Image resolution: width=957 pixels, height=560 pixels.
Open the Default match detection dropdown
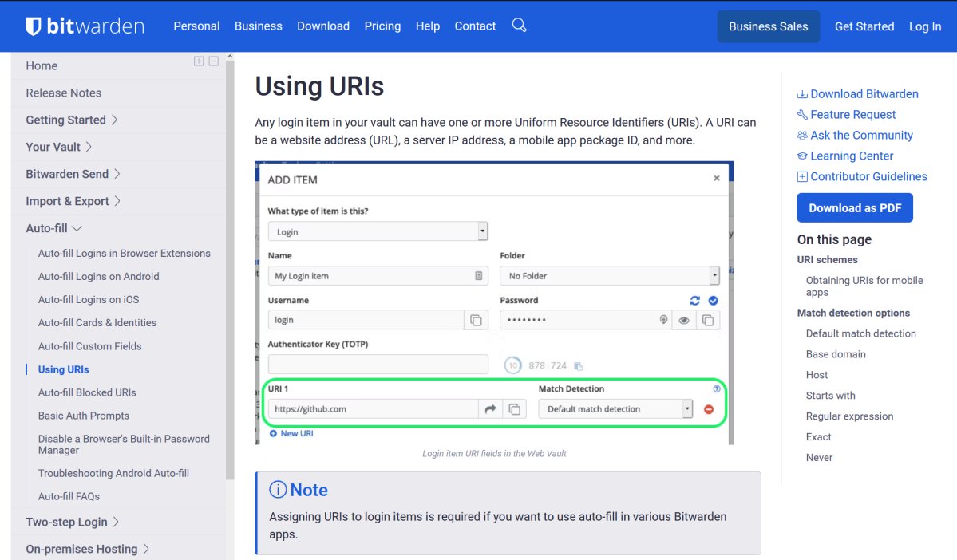click(x=615, y=409)
